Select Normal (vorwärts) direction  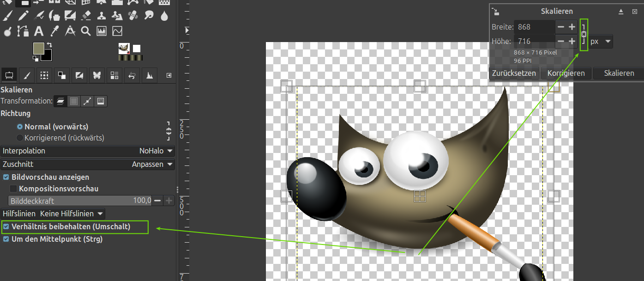(53, 127)
